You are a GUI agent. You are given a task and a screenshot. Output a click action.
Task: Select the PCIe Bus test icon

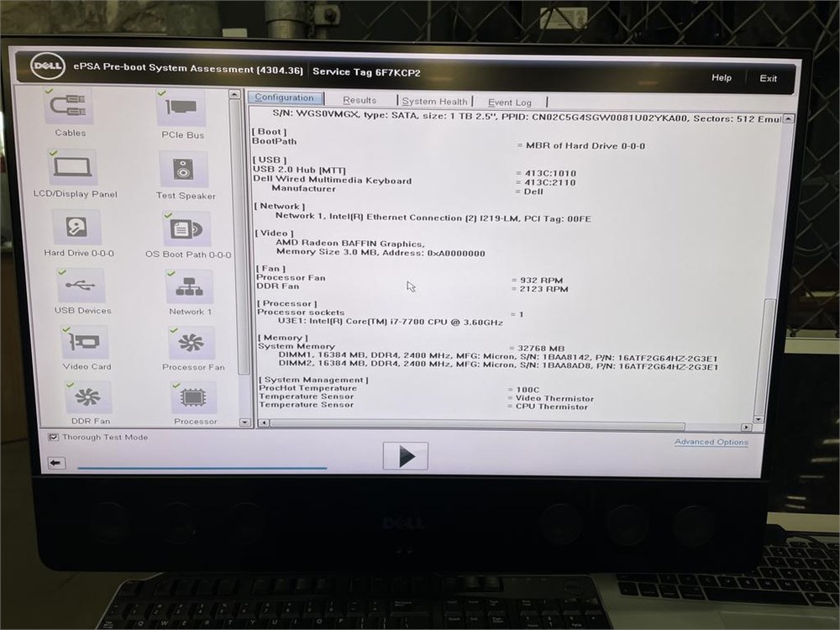pyautogui.click(x=181, y=108)
